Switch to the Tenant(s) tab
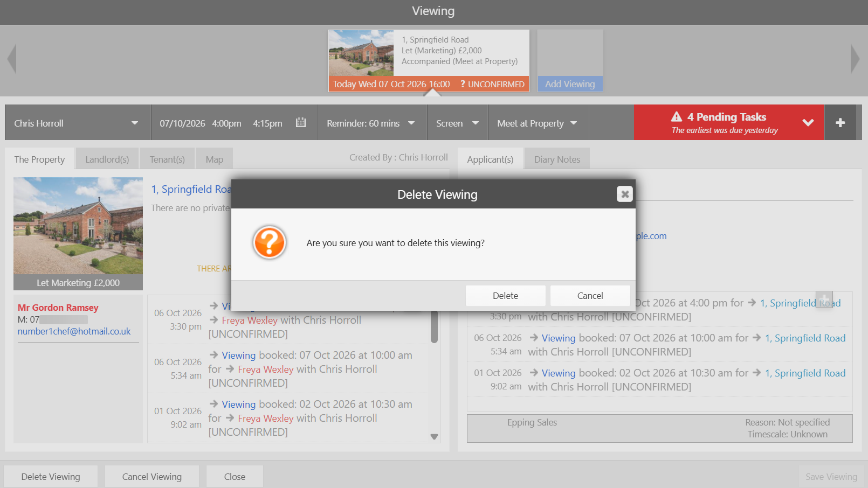The height and width of the screenshot is (488, 868). pos(167,159)
